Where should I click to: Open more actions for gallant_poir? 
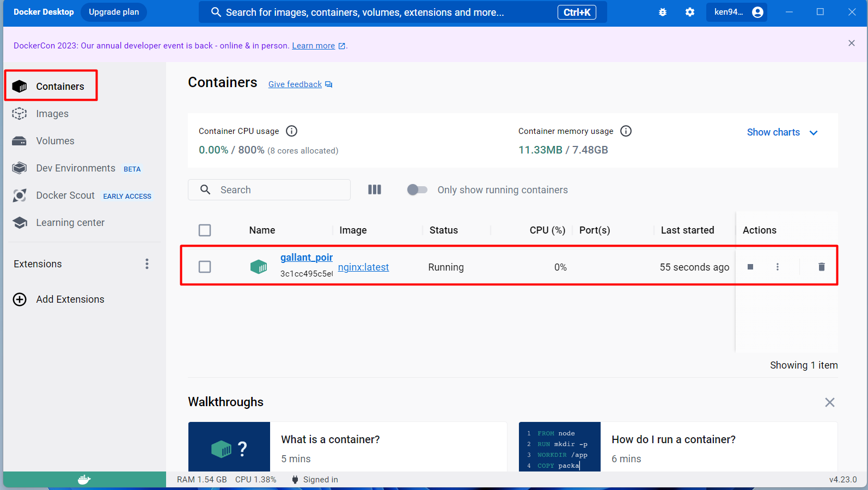778,267
